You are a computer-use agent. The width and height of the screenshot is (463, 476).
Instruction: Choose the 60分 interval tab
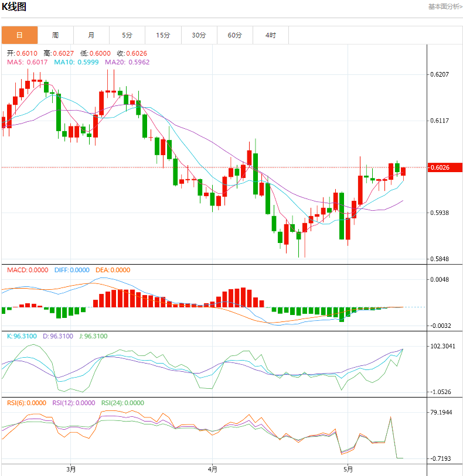pyautogui.click(x=235, y=35)
